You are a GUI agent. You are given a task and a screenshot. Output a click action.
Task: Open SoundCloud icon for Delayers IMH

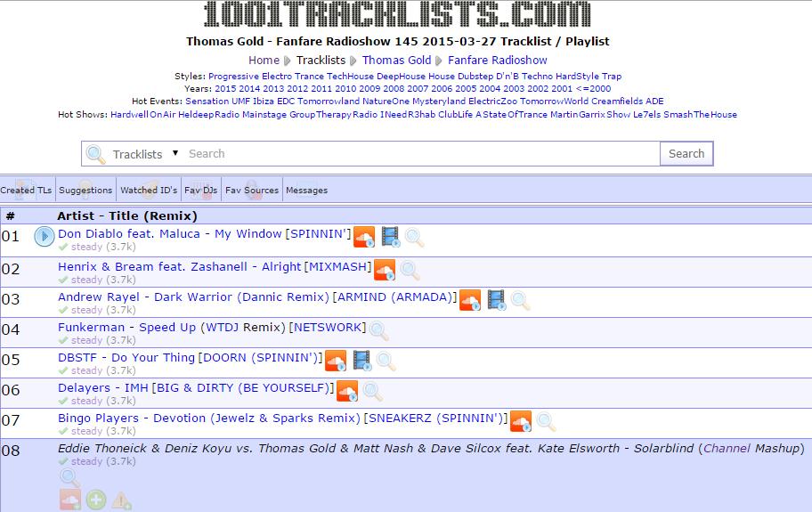[347, 391]
